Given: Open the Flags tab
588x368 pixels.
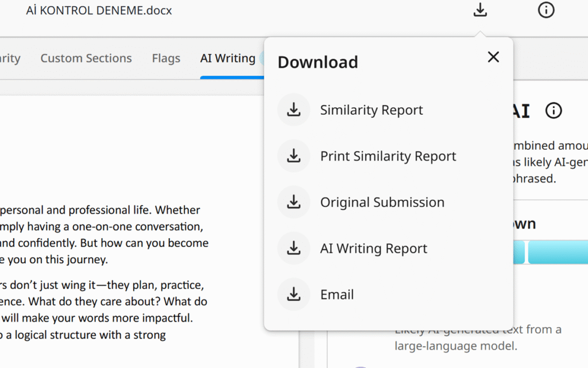Looking at the screenshot, I should pyautogui.click(x=166, y=58).
